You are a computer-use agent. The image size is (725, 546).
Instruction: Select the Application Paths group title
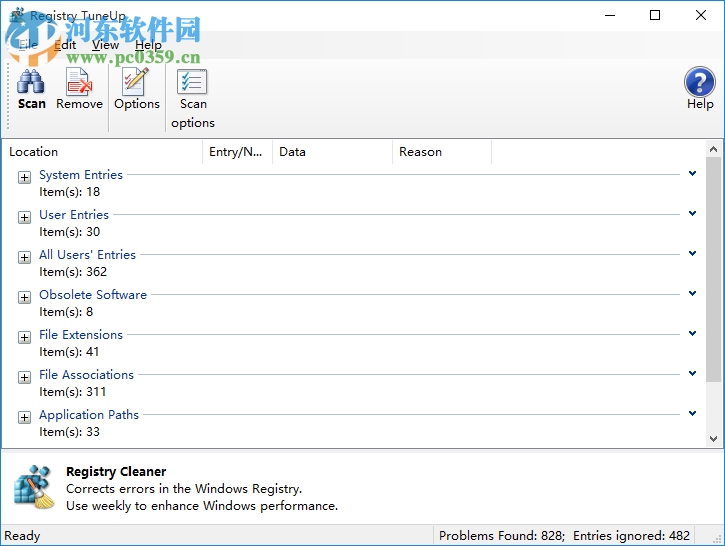tap(89, 415)
